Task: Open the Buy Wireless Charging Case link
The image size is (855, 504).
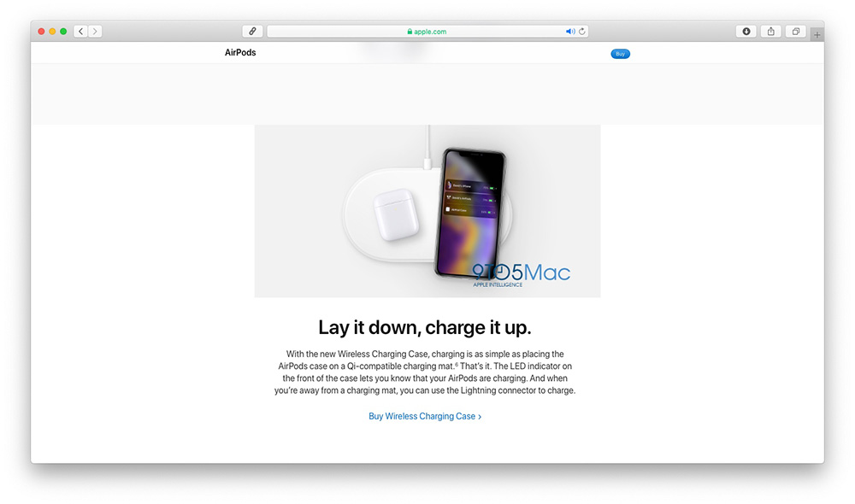Action: pos(425,416)
